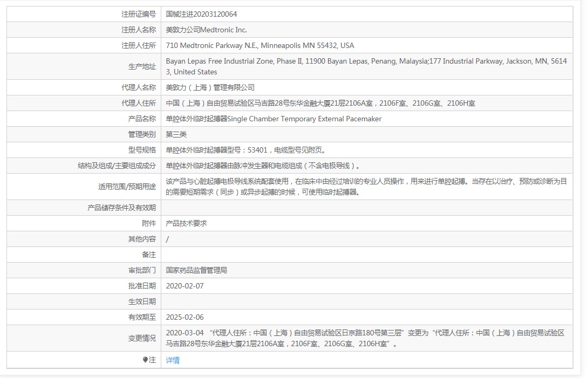Click the 生效日期 row label

click(142, 301)
